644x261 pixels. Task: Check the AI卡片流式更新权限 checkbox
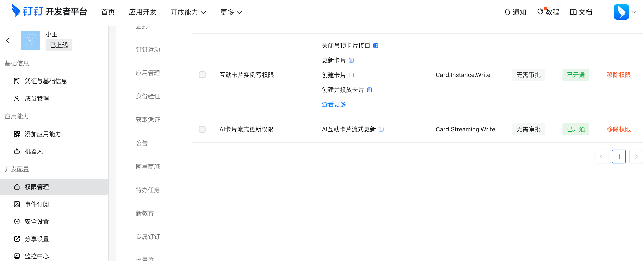(202, 129)
